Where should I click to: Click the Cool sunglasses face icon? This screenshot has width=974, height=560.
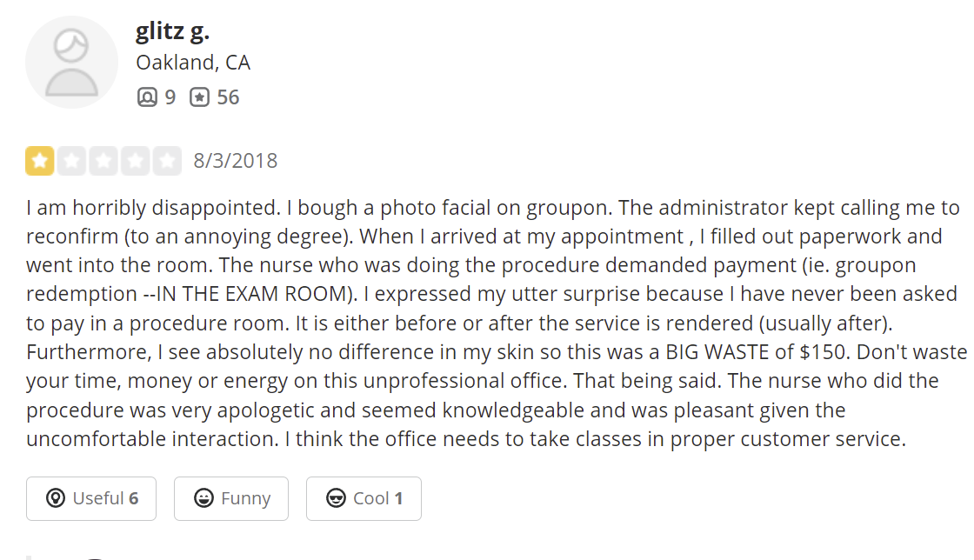click(x=336, y=498)
